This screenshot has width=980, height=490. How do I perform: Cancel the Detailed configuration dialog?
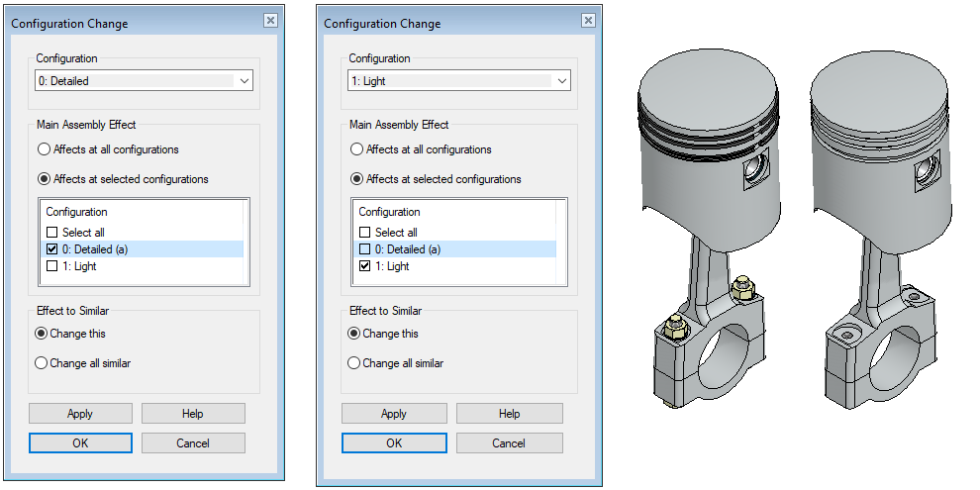[x=193, y=443]
